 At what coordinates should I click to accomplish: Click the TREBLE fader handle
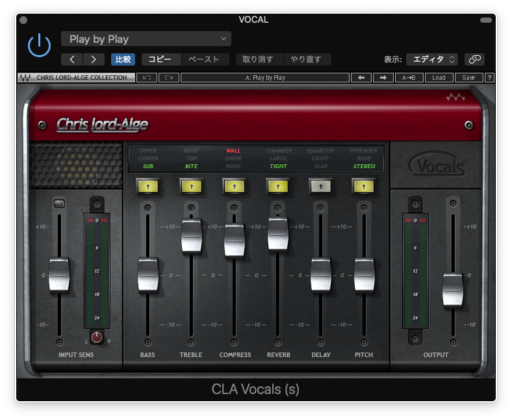point(191,236)
